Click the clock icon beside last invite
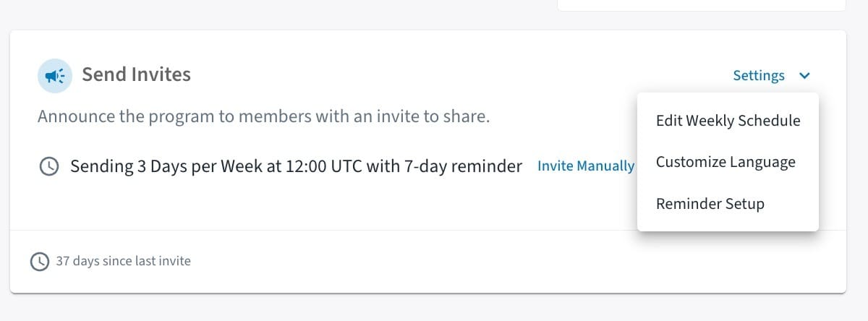The height and width of the screenshot is (321, 868). click(x=39, y=261)
